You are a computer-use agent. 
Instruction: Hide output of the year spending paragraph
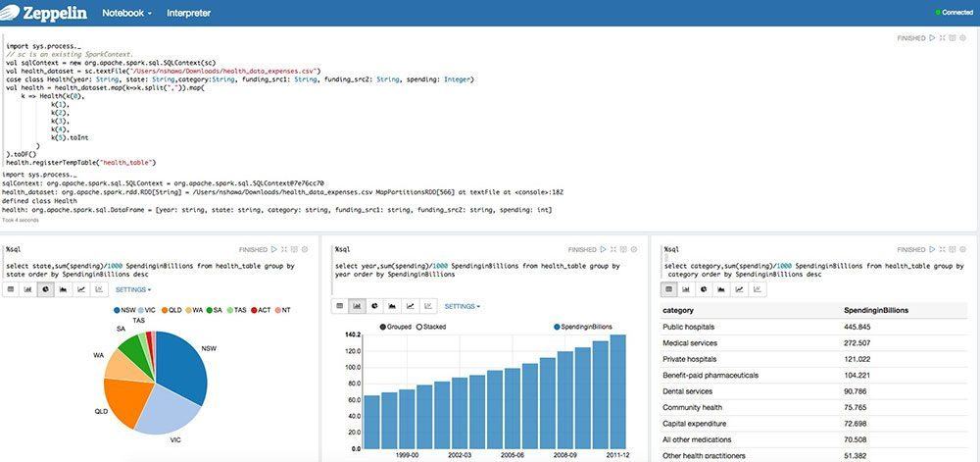click(623, 249)
